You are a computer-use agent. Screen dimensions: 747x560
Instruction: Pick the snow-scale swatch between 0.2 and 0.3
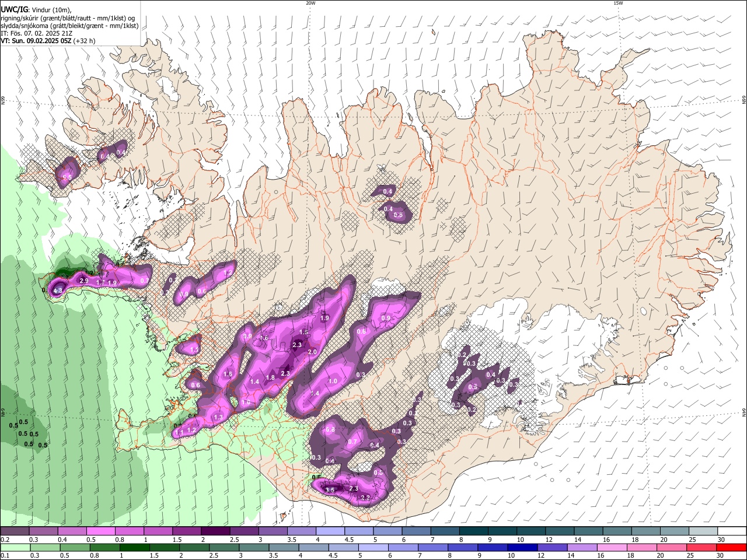coord(15,531)
